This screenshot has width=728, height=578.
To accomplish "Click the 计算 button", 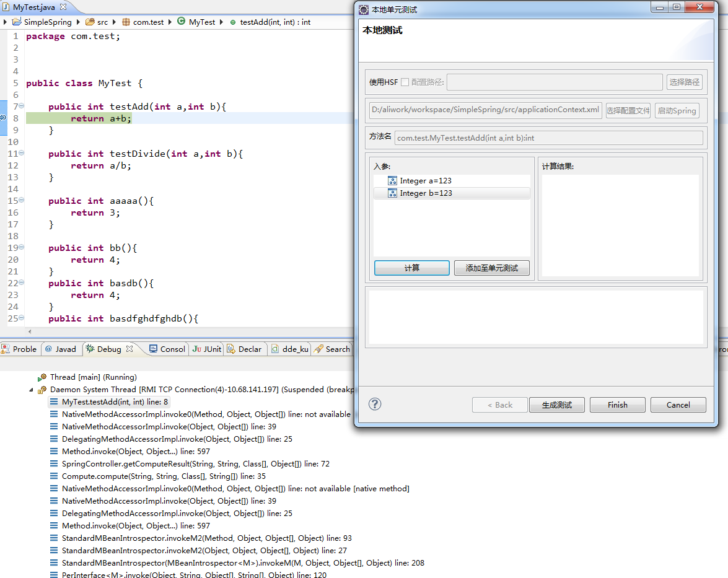I will point(411,268).
